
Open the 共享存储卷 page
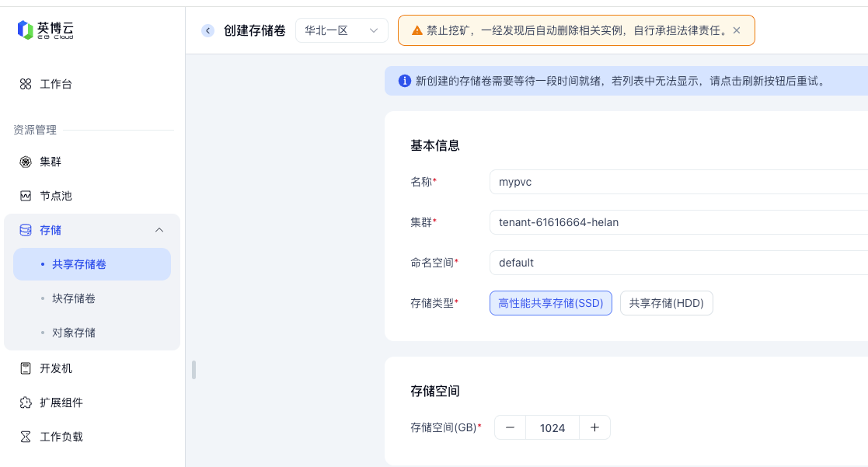click(x=82, y=264)
